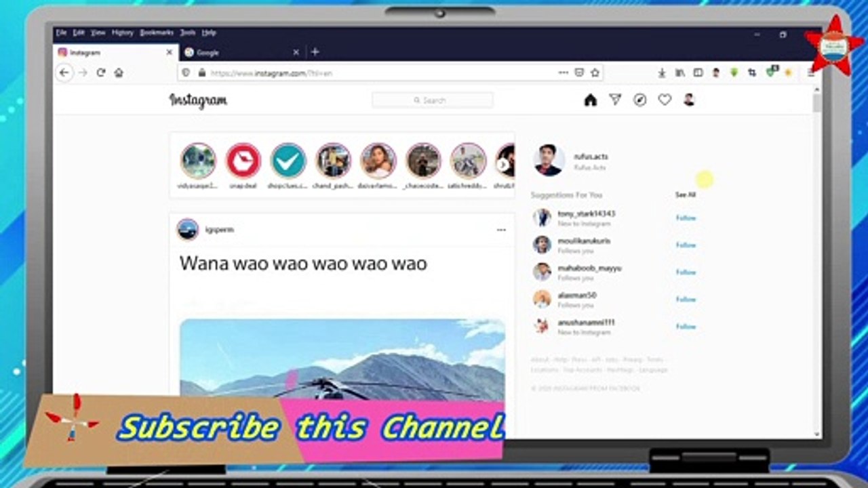Open the Bookmarks menu

coord(157,33)
